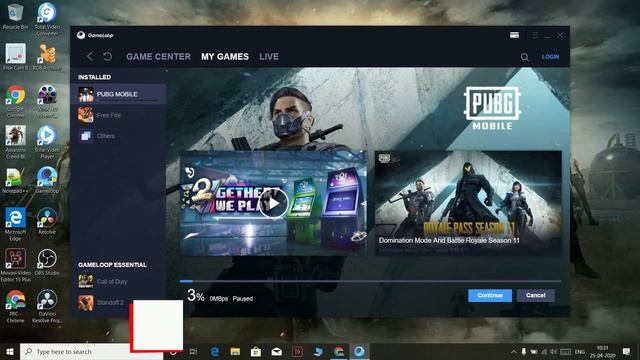
Task: Open OBS Studio desktop shortcut
Action: tap(47, 262)
